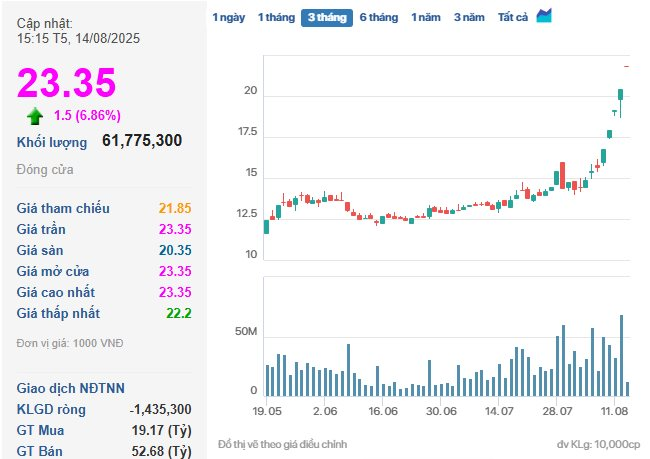The height and width of the screenshot is (459, 650).
Task: Click the 50M volume axis label
Action: click(x=246, y=332)
